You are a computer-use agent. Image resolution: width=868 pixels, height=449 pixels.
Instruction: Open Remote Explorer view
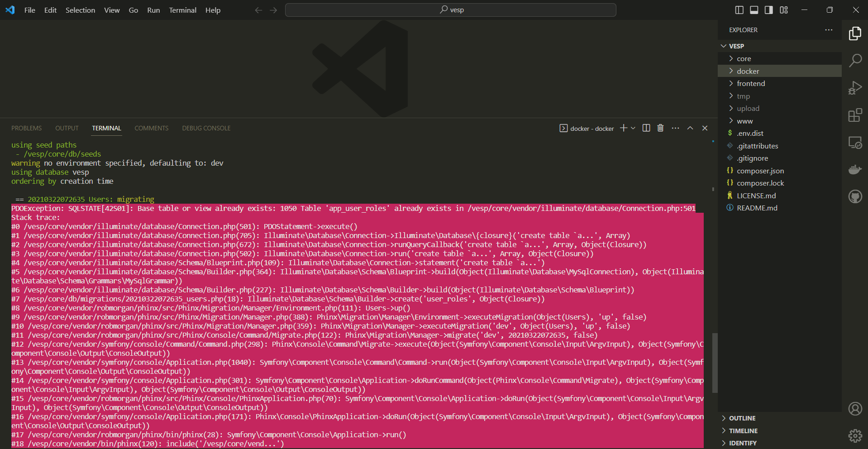[855, 142]
